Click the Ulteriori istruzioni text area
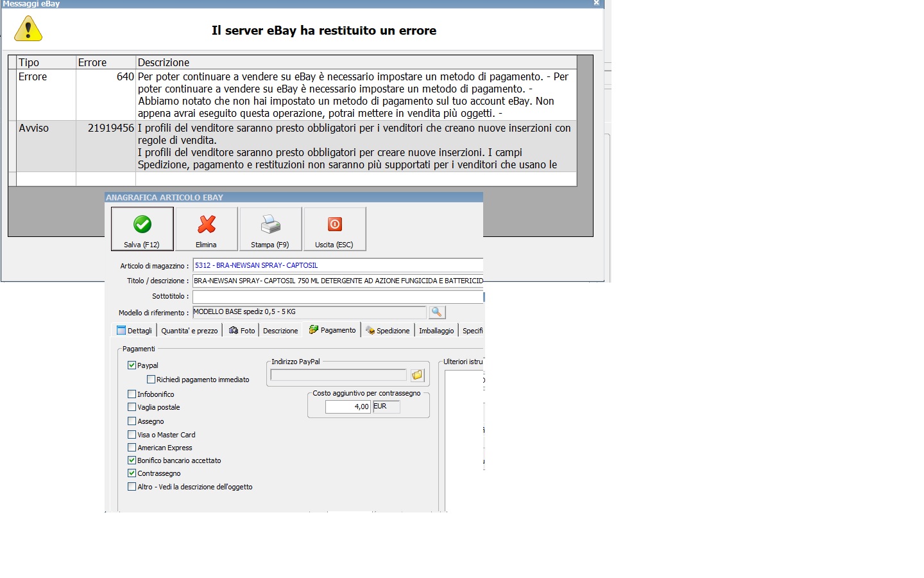The image size is (924, 578). click(x=465, y=441)
